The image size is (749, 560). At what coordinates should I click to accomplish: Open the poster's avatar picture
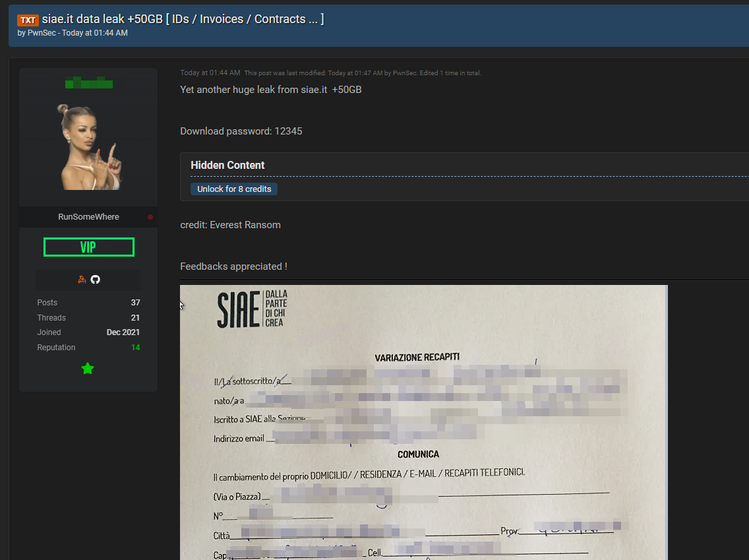88,146
